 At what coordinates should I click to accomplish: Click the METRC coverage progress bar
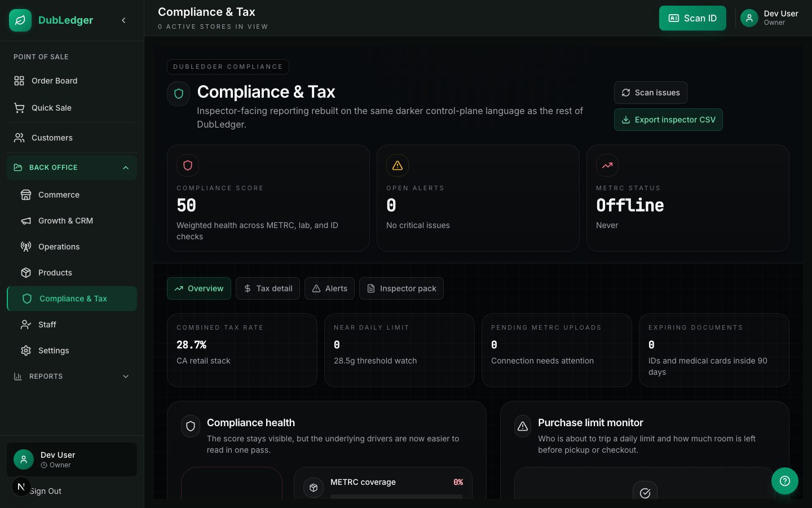396,497
